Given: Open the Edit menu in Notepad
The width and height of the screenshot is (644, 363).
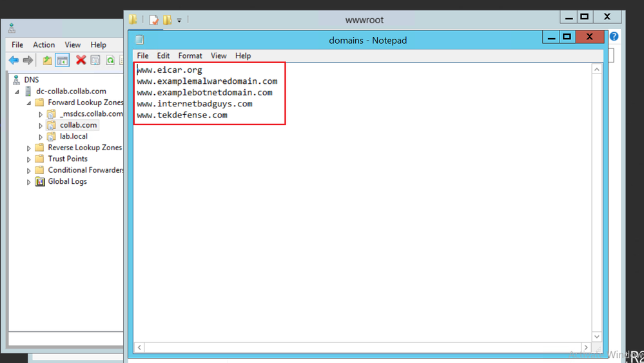Looking at the screenshot, I should (163, 55).
